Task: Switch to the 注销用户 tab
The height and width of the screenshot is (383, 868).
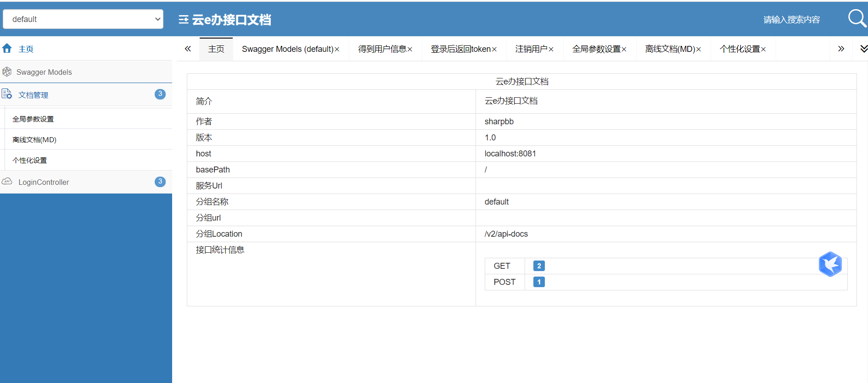Action: click(531, 49)
